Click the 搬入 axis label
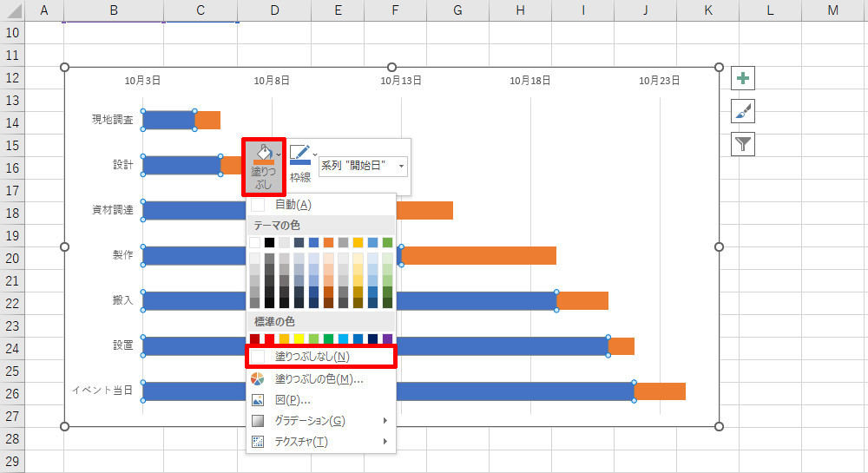Viewport: 868px width, 473px height. pos(123,300)
